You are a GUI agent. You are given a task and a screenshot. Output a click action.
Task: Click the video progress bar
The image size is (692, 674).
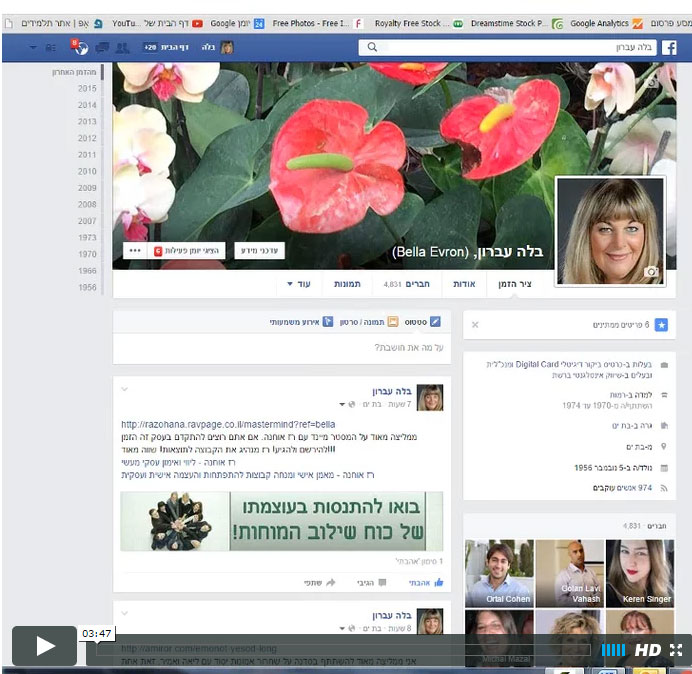[x=343, y=649]
